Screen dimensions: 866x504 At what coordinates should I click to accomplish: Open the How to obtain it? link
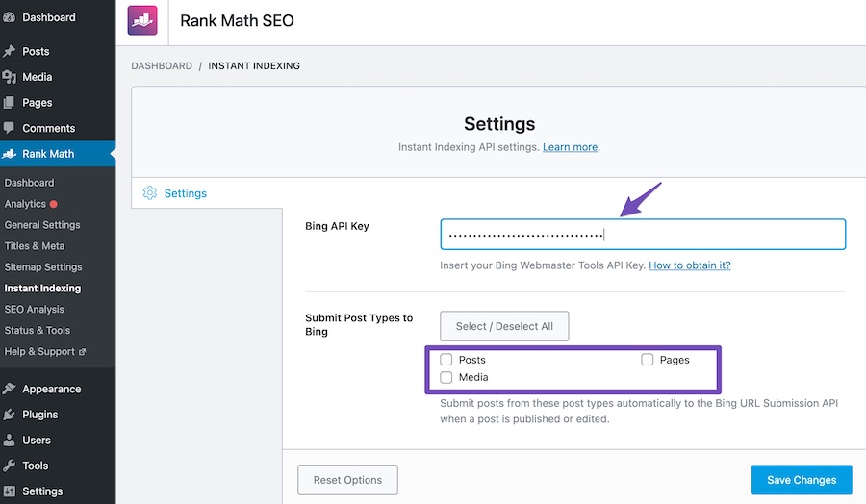pos(689,265)
